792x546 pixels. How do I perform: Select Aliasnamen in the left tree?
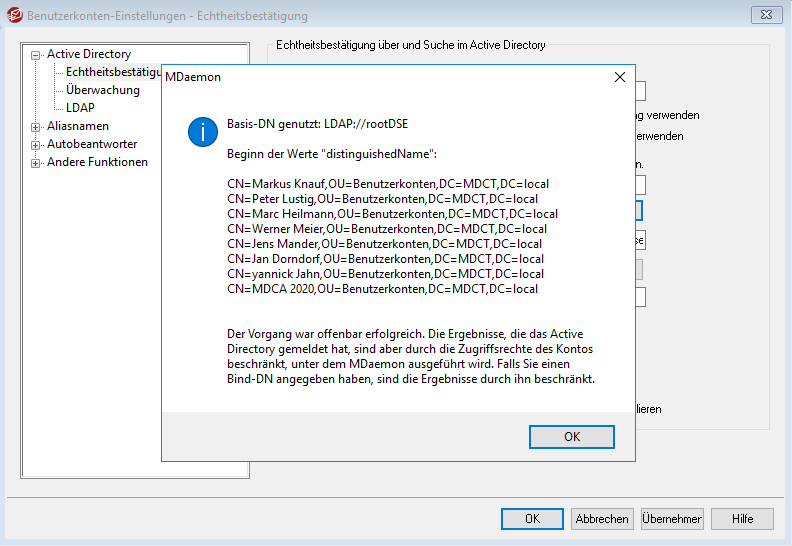click(x=78, y=126)
